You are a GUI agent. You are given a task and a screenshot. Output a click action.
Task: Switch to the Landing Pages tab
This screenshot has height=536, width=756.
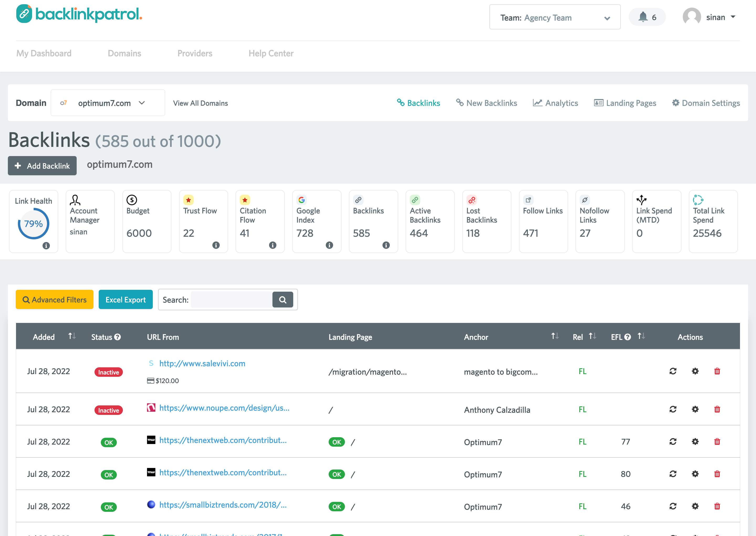point(625,103)
